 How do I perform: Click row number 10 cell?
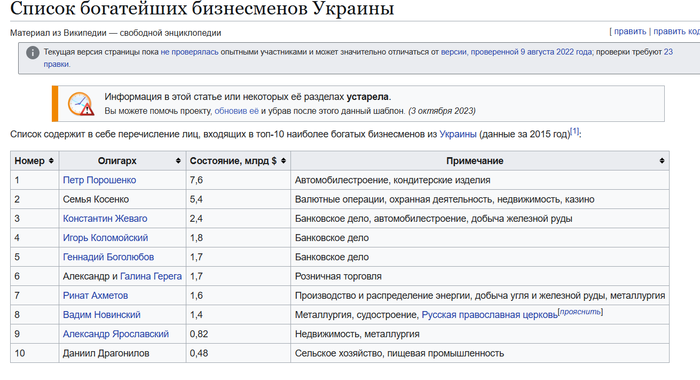34,353
